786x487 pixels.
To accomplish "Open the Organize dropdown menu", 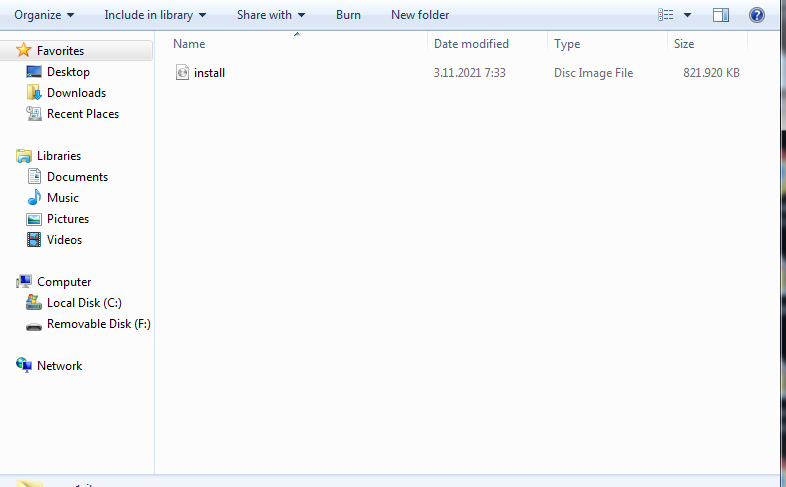I will coord(44,15).
